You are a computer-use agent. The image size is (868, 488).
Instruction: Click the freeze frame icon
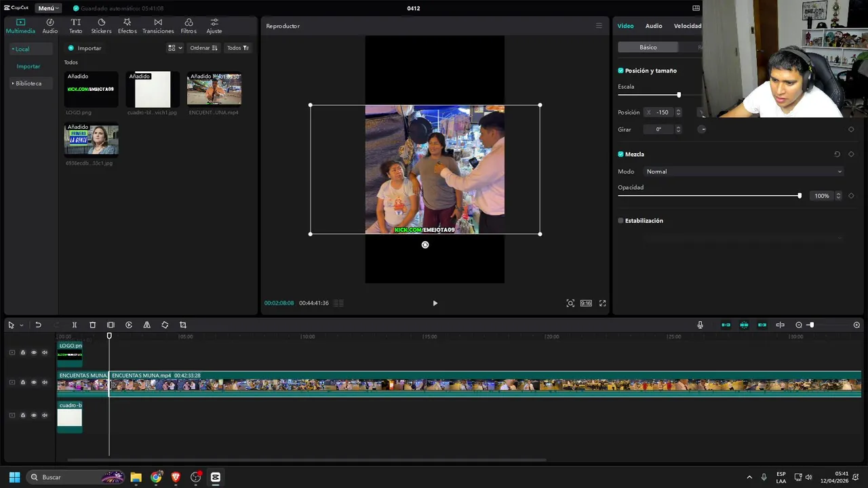pyautogui.click(x=111, y=325)
